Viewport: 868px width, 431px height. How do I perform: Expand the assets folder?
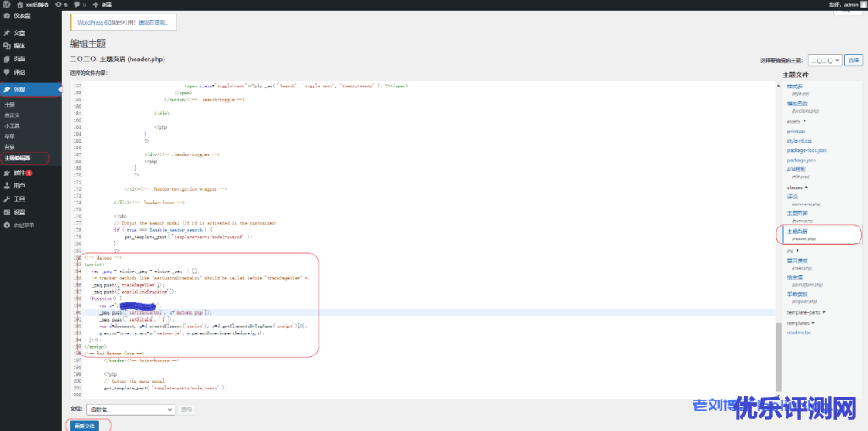797,121
